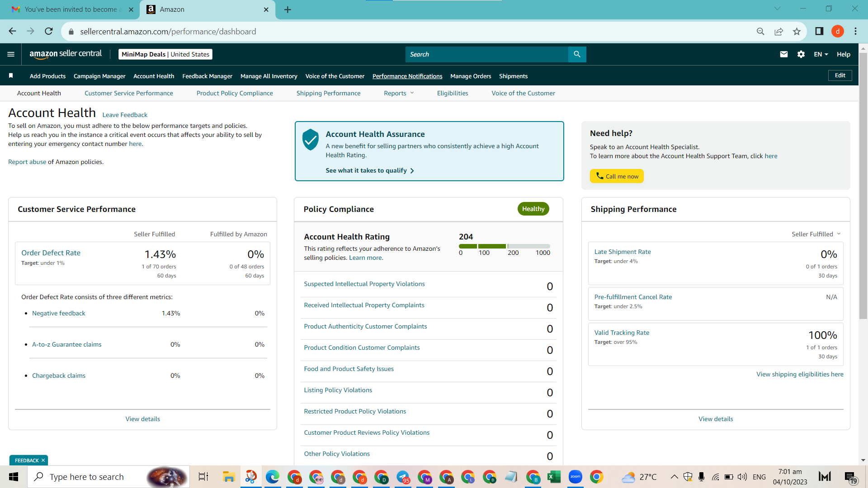868x488 pixels.
Task: Open Manage All Inventory menu item
Action: coord(269,76)
